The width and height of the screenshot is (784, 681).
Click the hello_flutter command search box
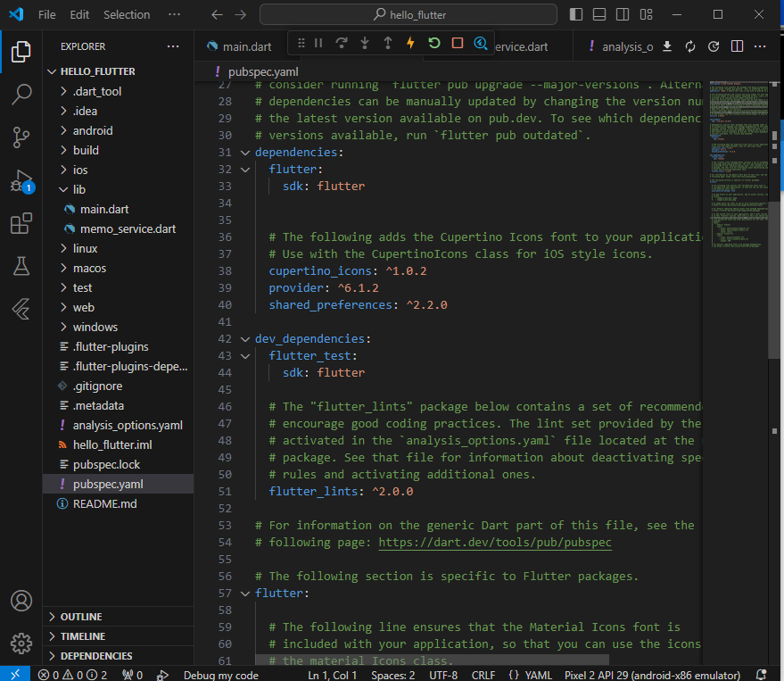point(408,14)
